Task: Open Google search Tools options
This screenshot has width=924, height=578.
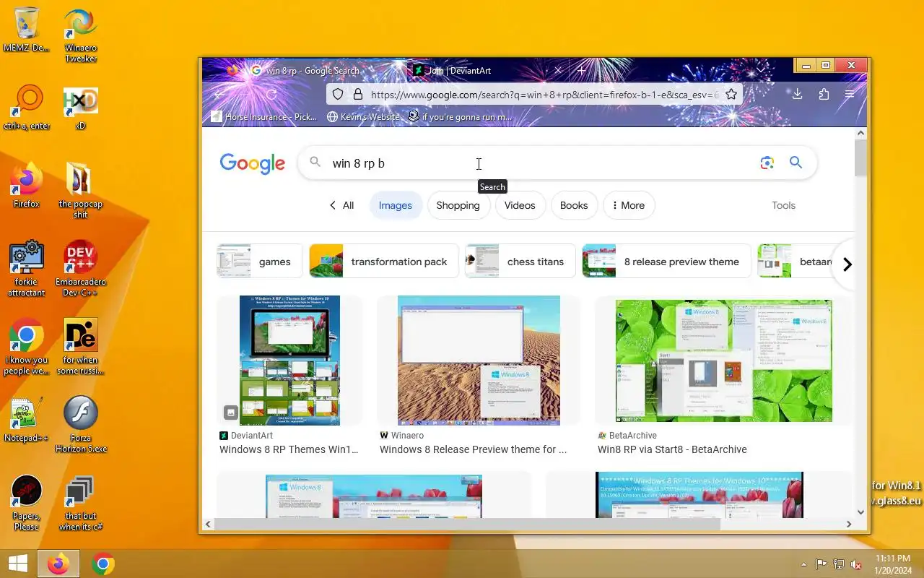Action: point(783,205)
